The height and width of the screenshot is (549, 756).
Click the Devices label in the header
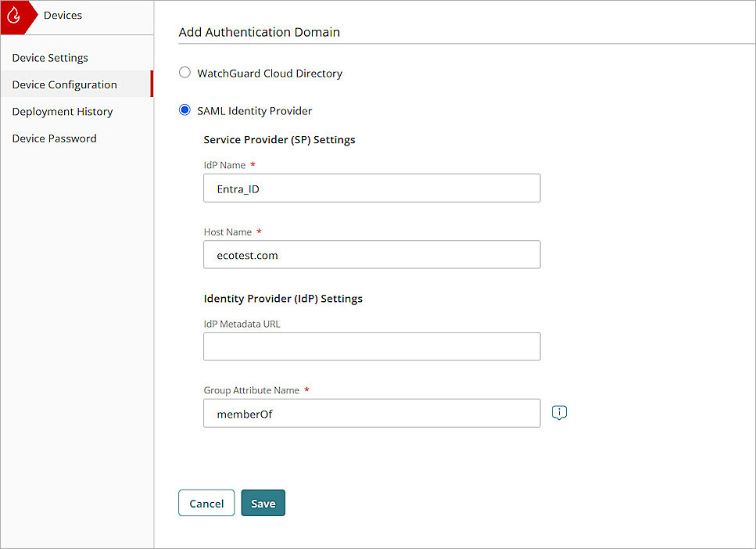pyautogui.click(x=63, y=15)
